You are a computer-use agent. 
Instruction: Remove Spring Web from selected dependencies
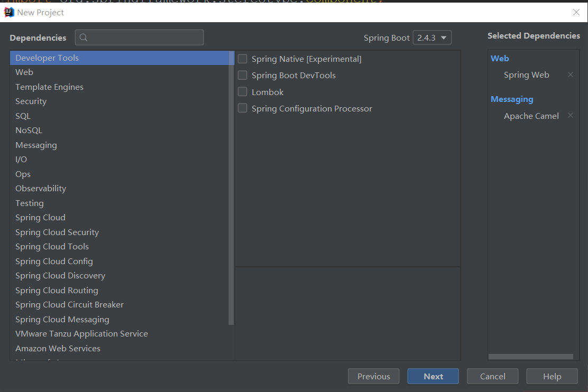tap(571, 74)
